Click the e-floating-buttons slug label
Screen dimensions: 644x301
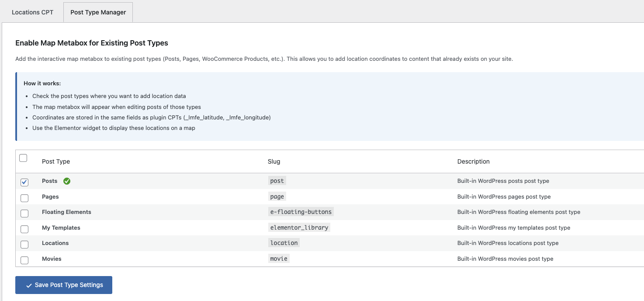click(x=301, y=212)
